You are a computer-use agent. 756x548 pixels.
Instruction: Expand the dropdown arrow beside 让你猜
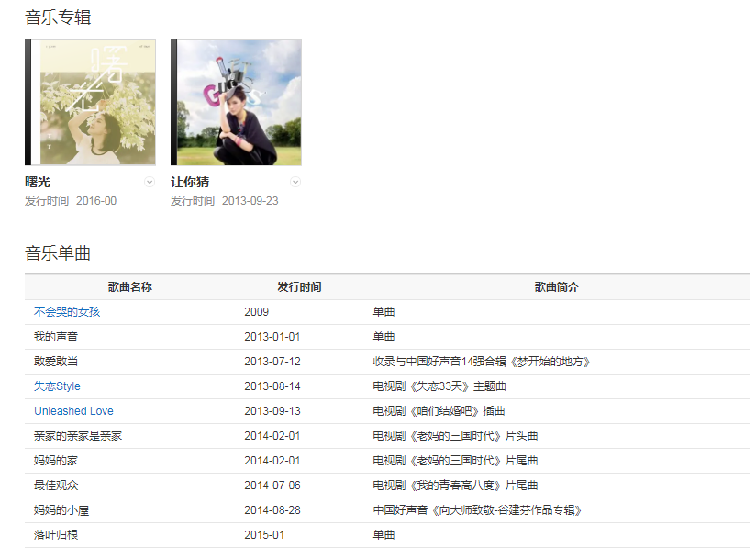[295, 182]
